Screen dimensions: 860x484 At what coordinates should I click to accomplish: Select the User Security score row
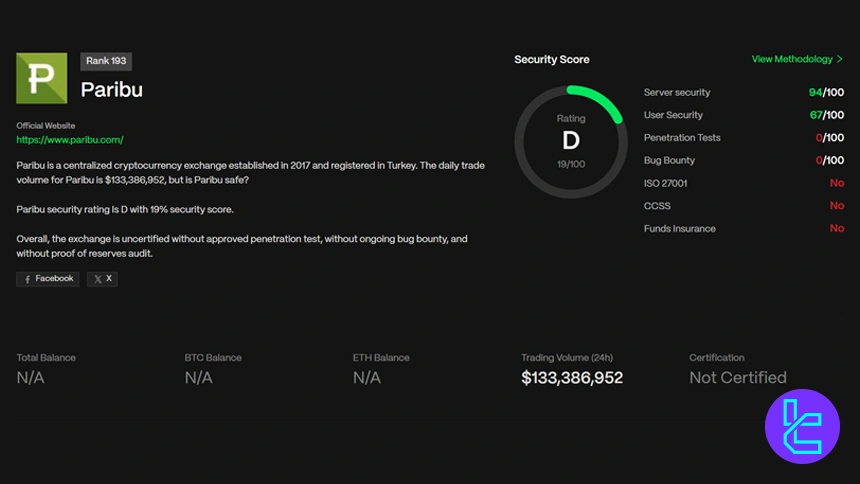[743, 115]
